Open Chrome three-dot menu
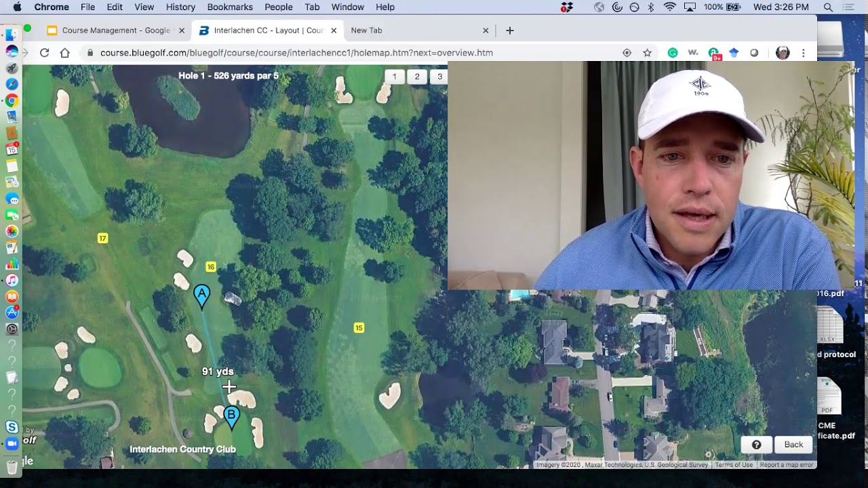This screenshot has height=488, width=868. [x=804, y=53]
